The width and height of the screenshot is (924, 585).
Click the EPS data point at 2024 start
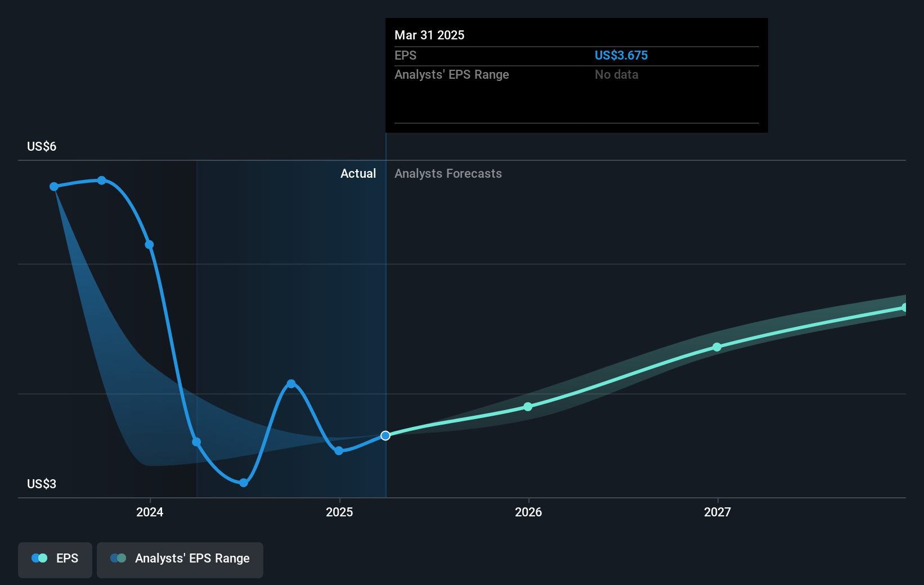click(x=149, y=245)
